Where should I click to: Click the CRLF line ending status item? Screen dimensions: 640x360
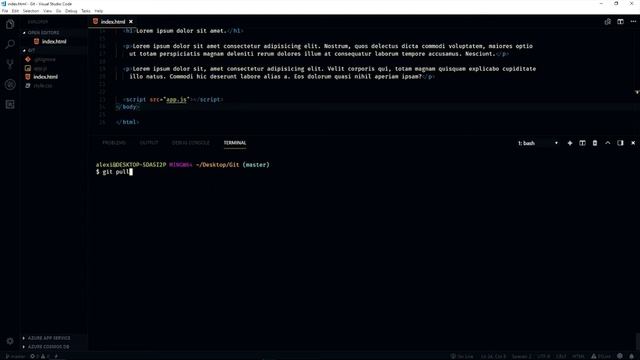[x=561, y=356]
